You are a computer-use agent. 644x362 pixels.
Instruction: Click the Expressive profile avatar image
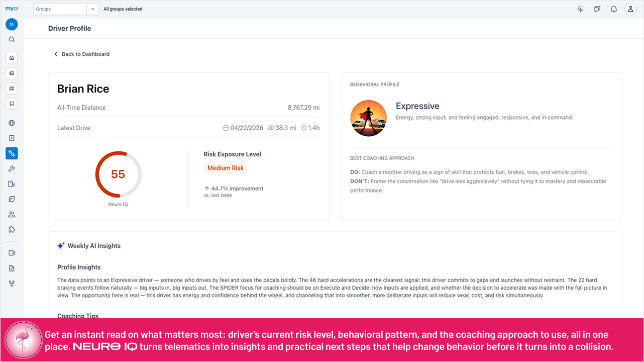click(x=368, y=118)
